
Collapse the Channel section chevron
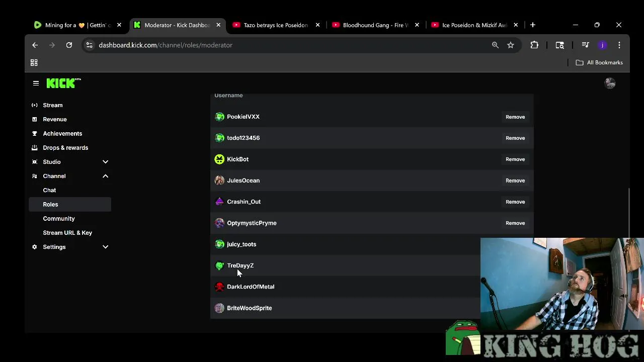tap(105, 176)
